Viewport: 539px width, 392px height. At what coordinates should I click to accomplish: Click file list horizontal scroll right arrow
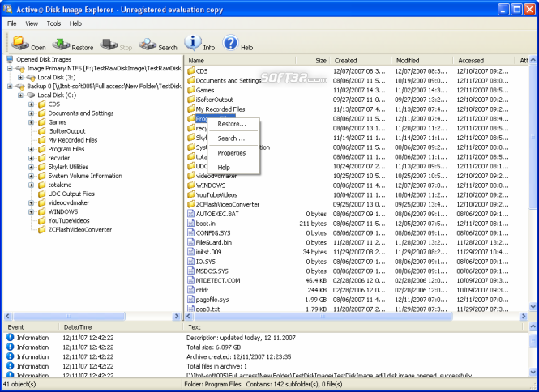point(524,316)
